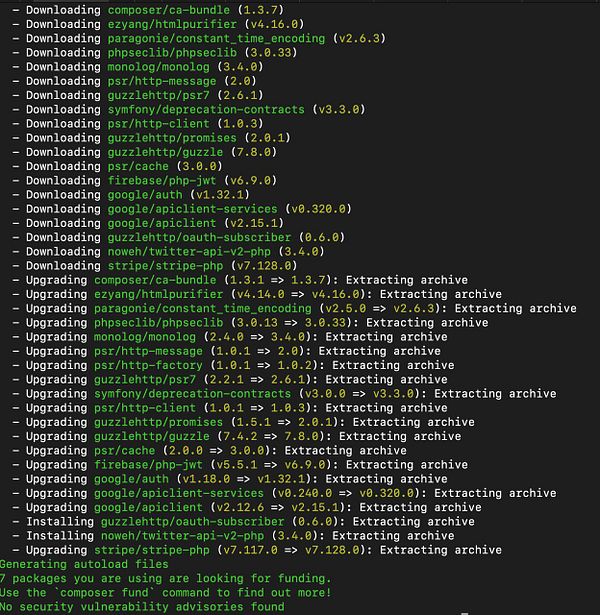Click 'firebase/php-jwt' in the Downloading line
Image resolution: width=600 pixels, height=615 pixels.
coord(162,180)
